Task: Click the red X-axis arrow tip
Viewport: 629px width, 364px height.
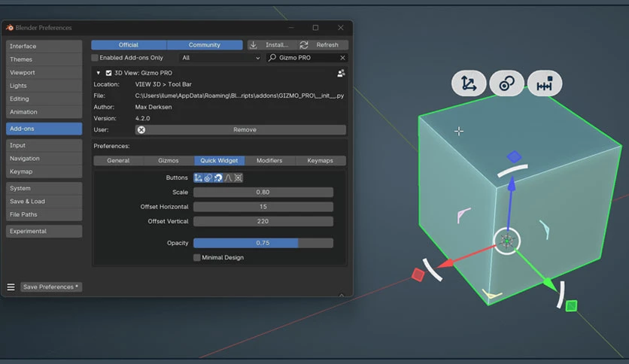Action: (x=445, y=263)
